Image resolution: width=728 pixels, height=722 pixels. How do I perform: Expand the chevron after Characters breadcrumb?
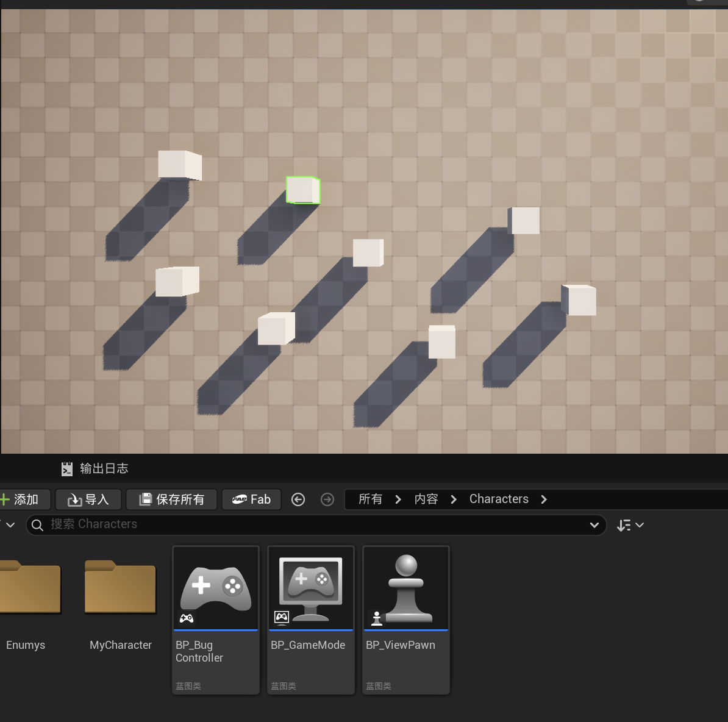click(x=544, y=499)
